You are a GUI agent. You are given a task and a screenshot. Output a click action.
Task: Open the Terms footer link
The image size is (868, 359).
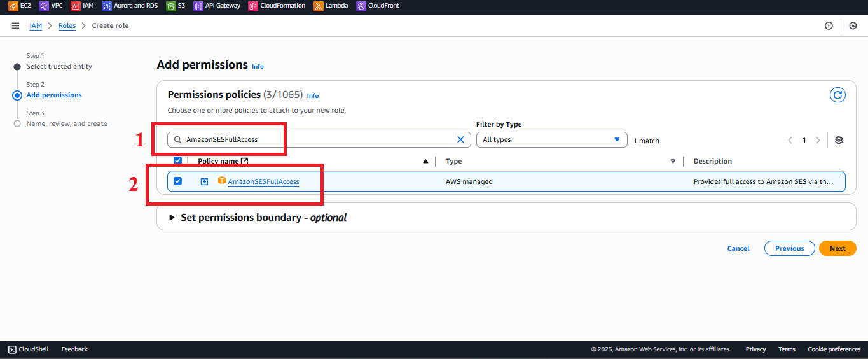(787, 349)
